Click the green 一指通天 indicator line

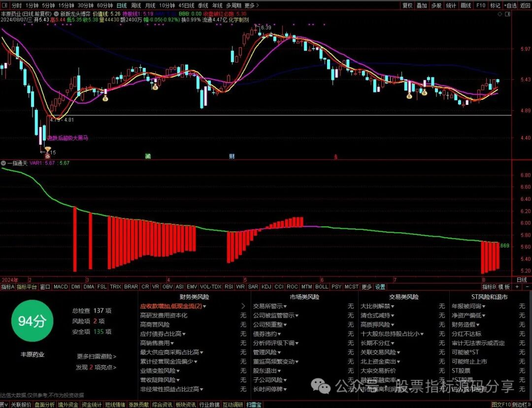[373, 230]
